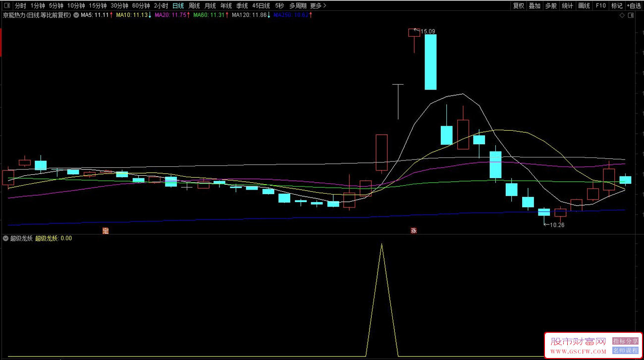
Task: Click the diamond icon at the chart's top right
Action: tap(622, 15)
